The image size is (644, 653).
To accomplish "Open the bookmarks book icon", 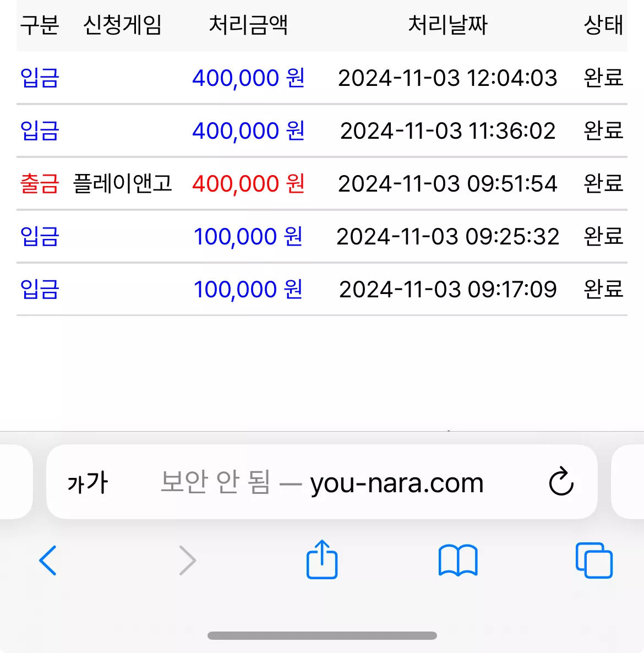I will pos(458,560).
